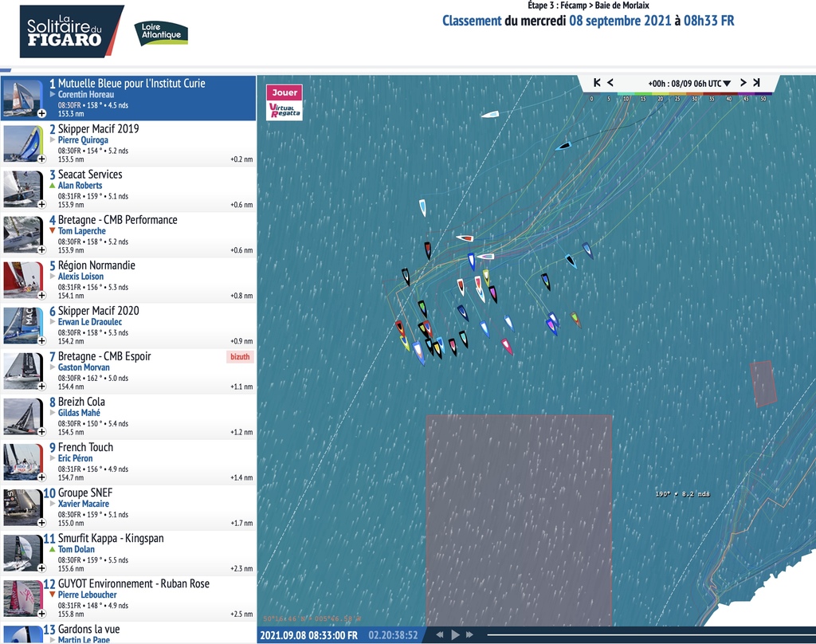The image size is (816, 644).
Task: Click the 190° • 8.2 nds wind label
Action: pos(682,494)
